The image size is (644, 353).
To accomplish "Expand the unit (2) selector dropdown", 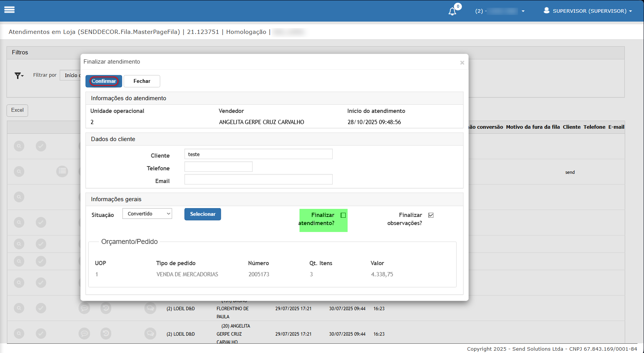I will coord(523,11).
